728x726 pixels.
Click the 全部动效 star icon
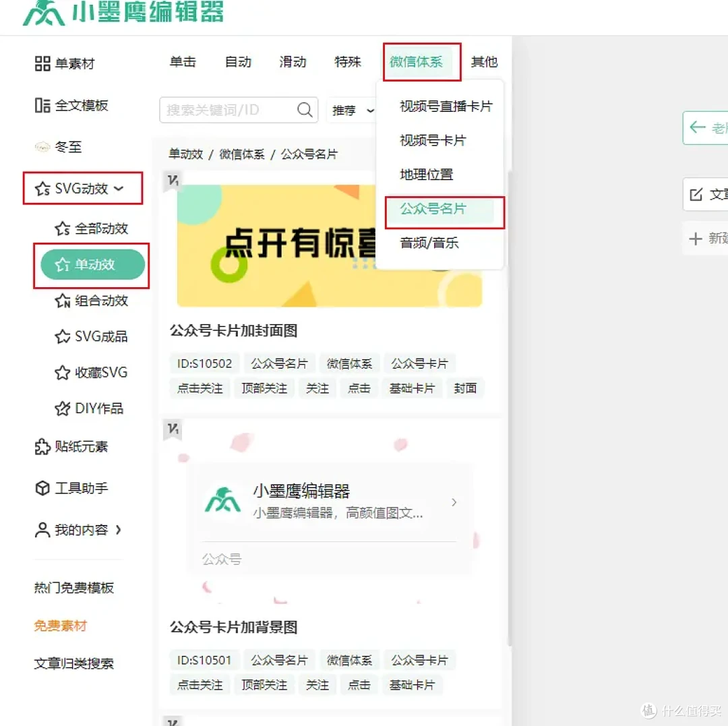tap(62, 229)
